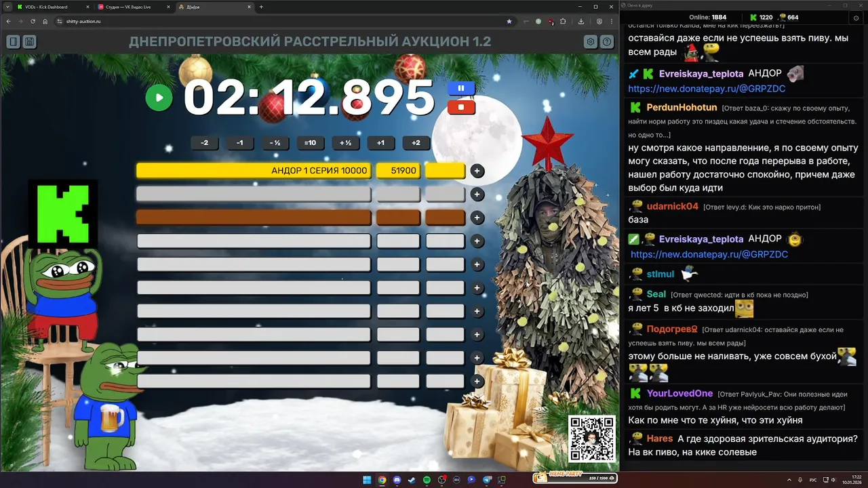Click the YourLovedOne username in chat

click(x=679, y=393)
